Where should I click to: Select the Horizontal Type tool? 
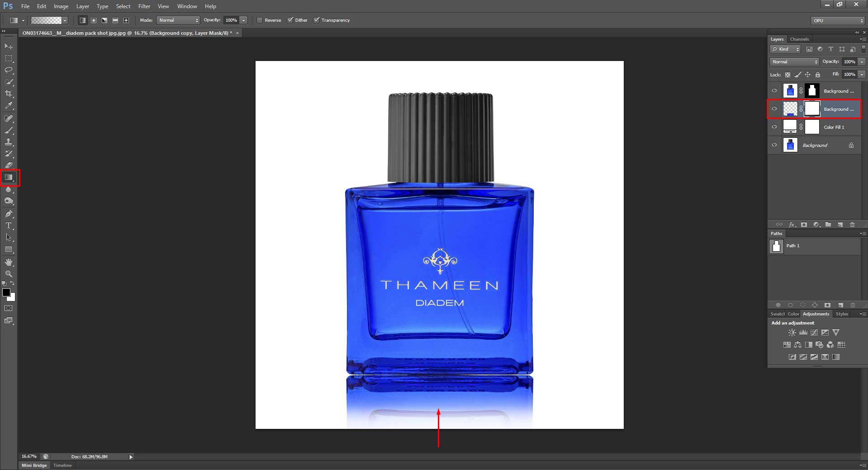pos(8,226)
